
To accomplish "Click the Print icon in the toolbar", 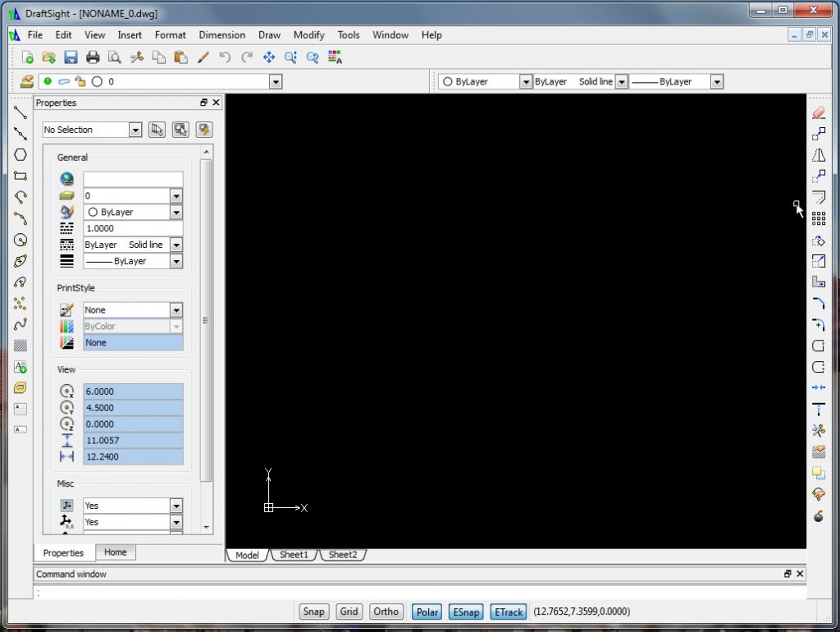I will [93, 57].
